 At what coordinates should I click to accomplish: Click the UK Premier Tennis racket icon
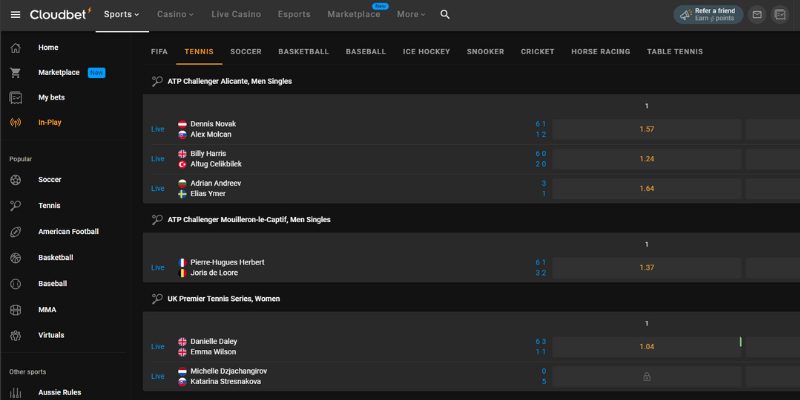[x=157, y=299]
